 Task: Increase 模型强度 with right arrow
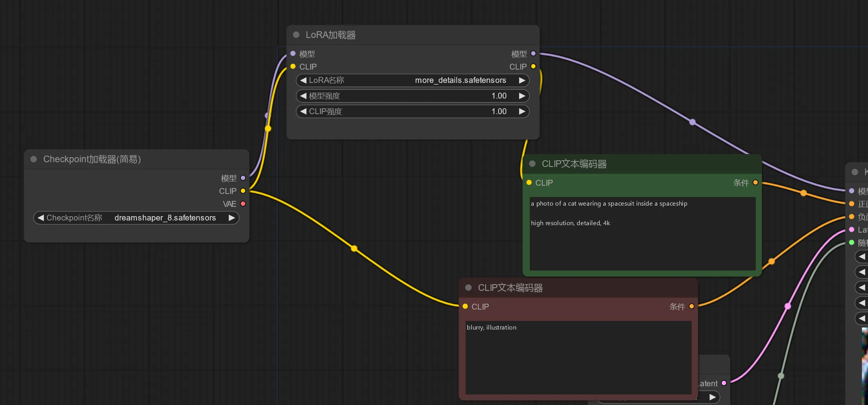coord(522,96)
